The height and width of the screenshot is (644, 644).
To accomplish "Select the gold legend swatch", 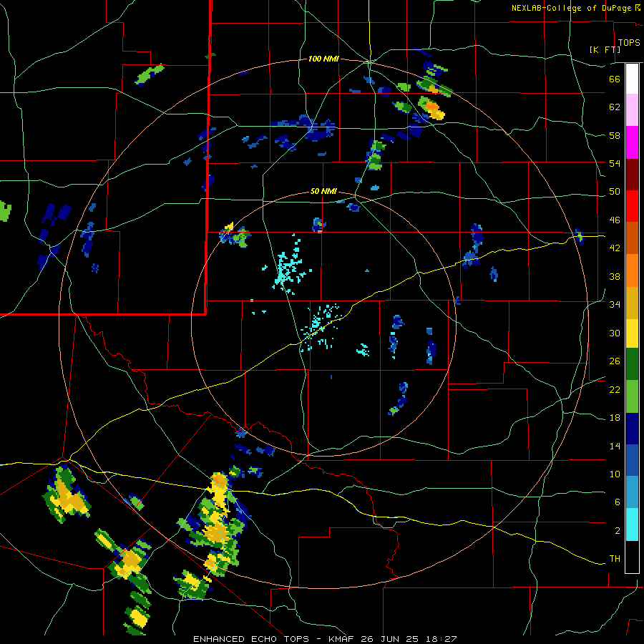I will (x=632, y=303).
